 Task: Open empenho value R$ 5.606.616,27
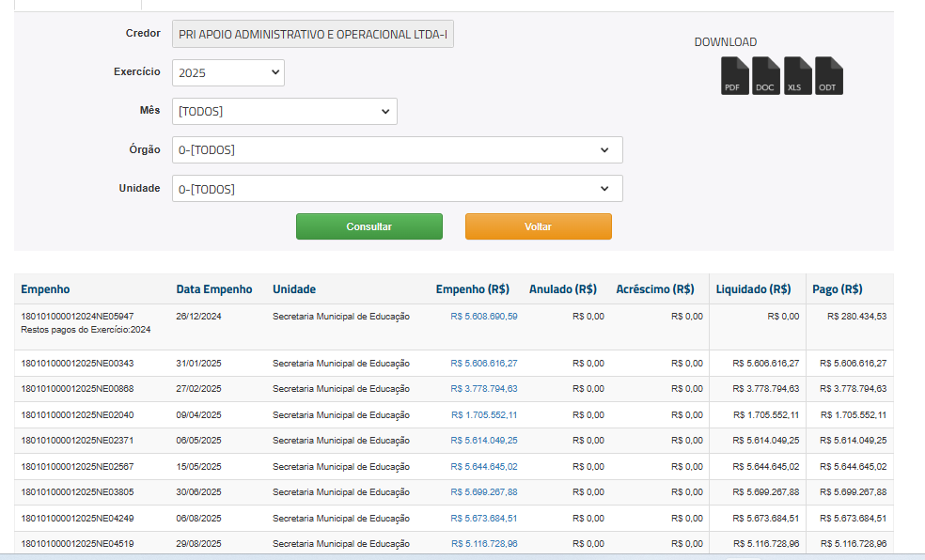click(484, 363)
